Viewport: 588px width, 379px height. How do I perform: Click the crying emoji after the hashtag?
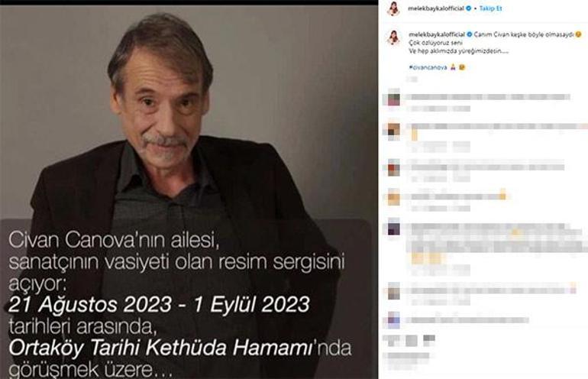462,67
